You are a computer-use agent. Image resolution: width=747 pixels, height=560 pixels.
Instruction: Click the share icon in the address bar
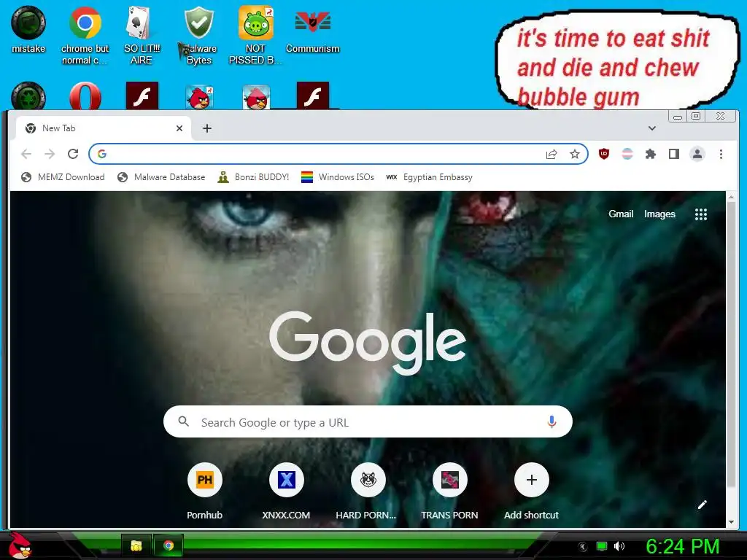551,154
